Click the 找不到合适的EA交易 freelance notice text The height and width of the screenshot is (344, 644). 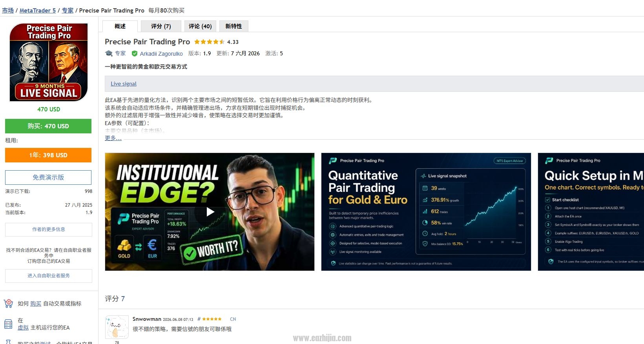(49, 255)
